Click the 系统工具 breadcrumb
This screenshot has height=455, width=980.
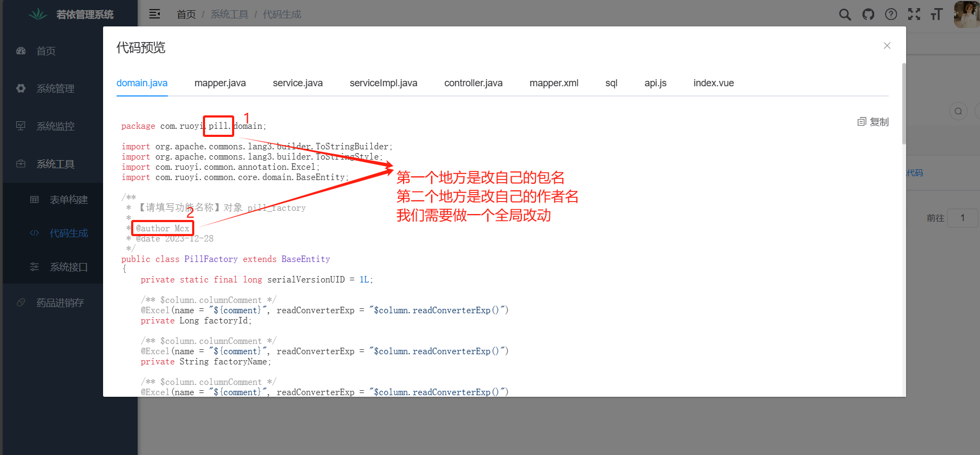coord(230,15)
